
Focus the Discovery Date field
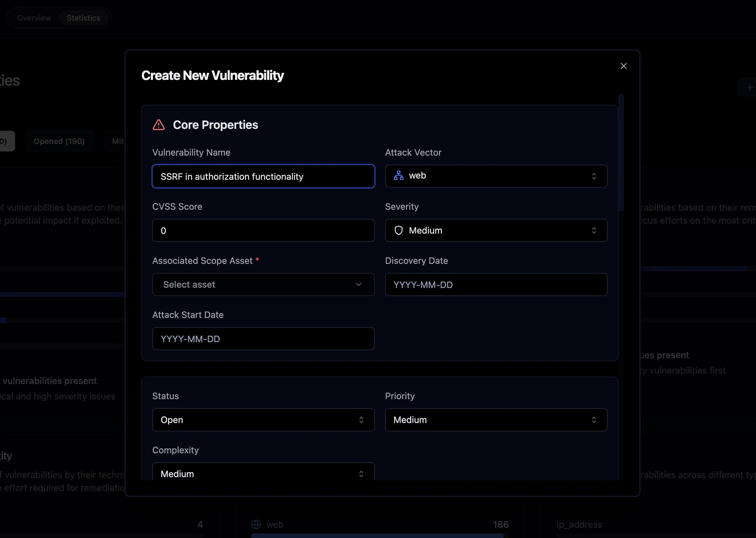click(496, 284)
